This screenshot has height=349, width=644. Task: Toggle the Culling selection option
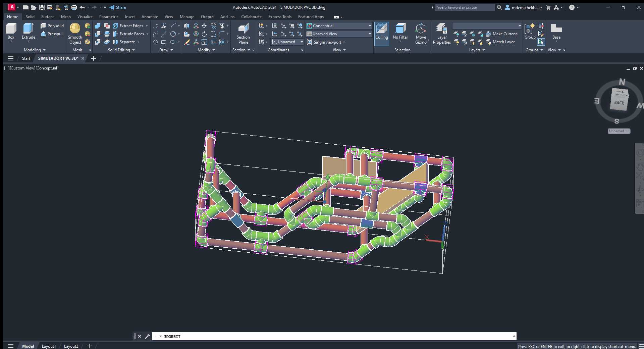click(x=381, y=33)
